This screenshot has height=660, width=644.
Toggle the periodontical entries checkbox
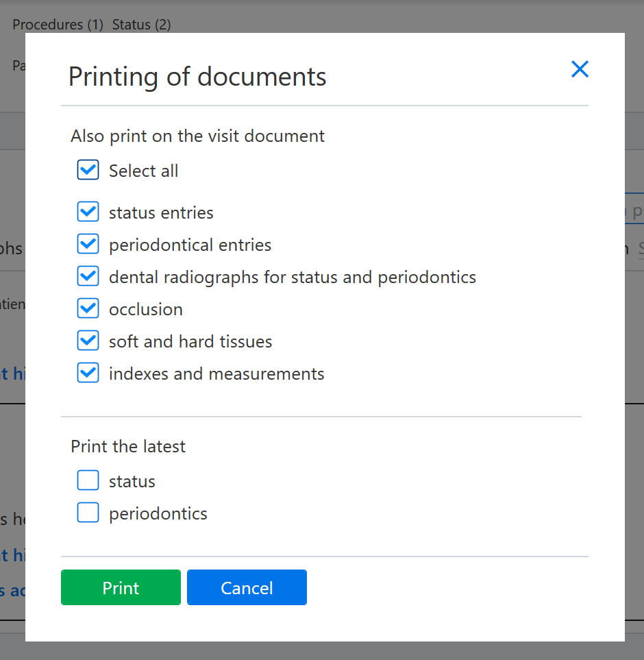tap(88, 244)
